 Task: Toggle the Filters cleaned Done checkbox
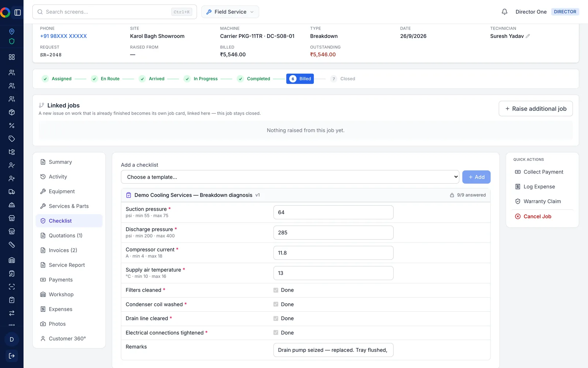point(276,290)
